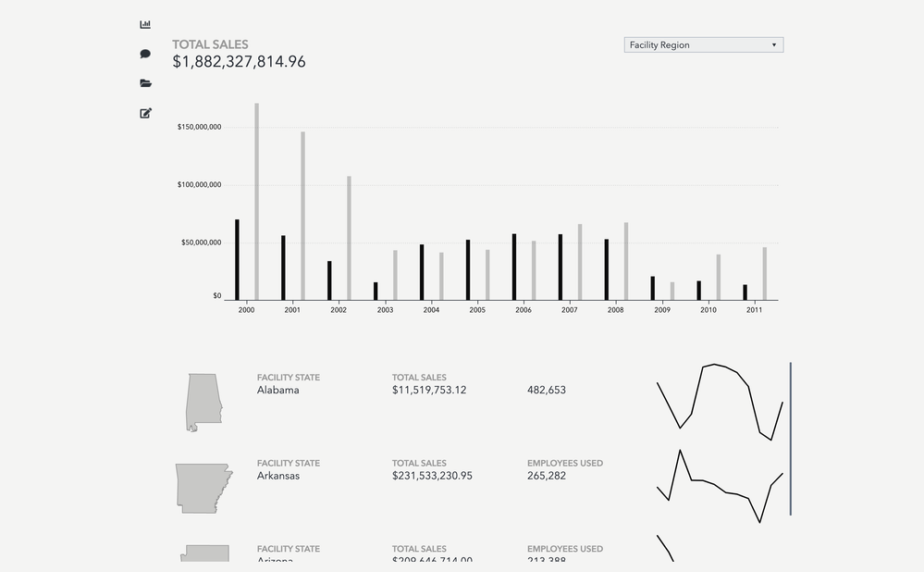
Task: Click Arkansas employees value 265,282
Action: point(547,476)
